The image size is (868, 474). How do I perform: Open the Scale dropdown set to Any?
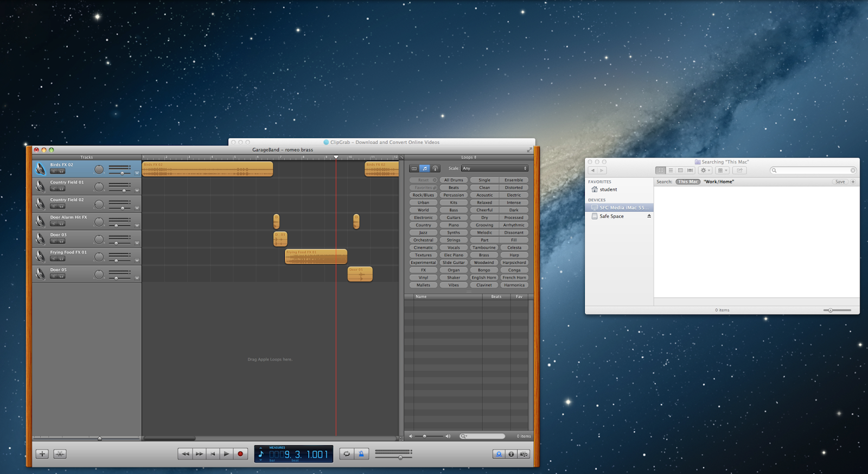pyautogui.click(x=494, y=168)
